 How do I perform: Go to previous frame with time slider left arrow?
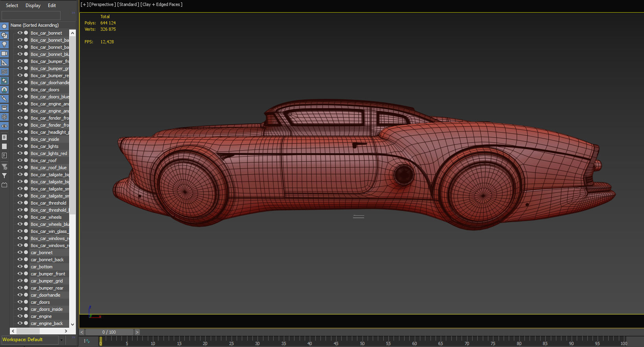coord(82,332)
